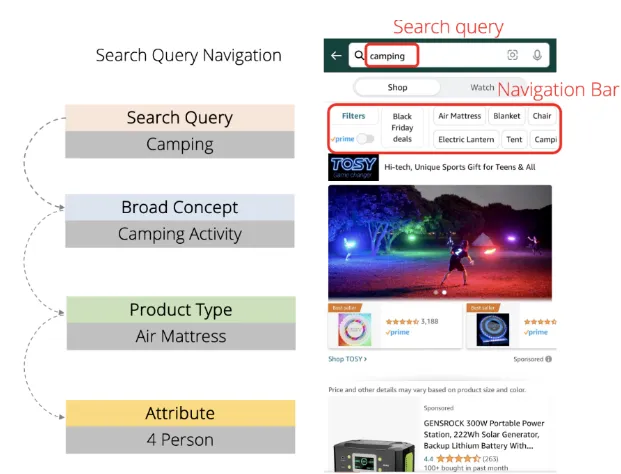This screenshot has width=621, height=474.
Task: Click the magnifying glass search icon
Action: 358,56
